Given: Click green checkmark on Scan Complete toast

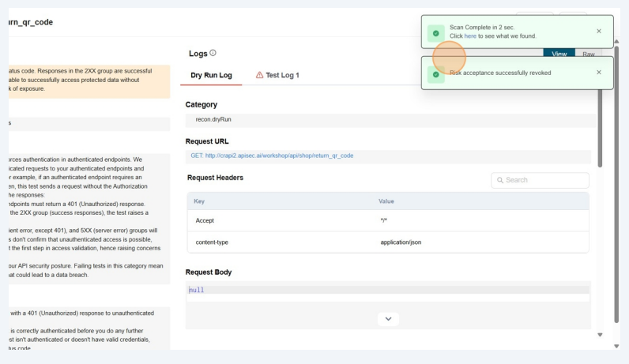Looking at the screenshot, I should [x=435, y=32].
